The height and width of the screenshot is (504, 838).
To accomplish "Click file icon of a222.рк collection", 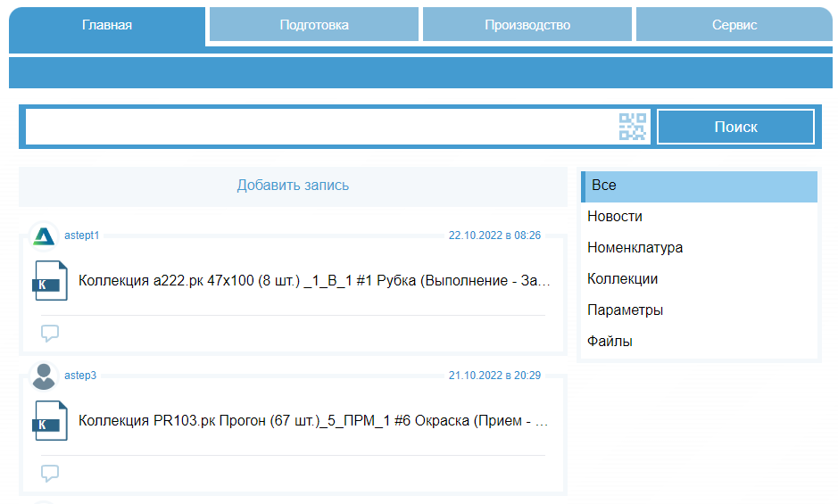I will point(51,281).
